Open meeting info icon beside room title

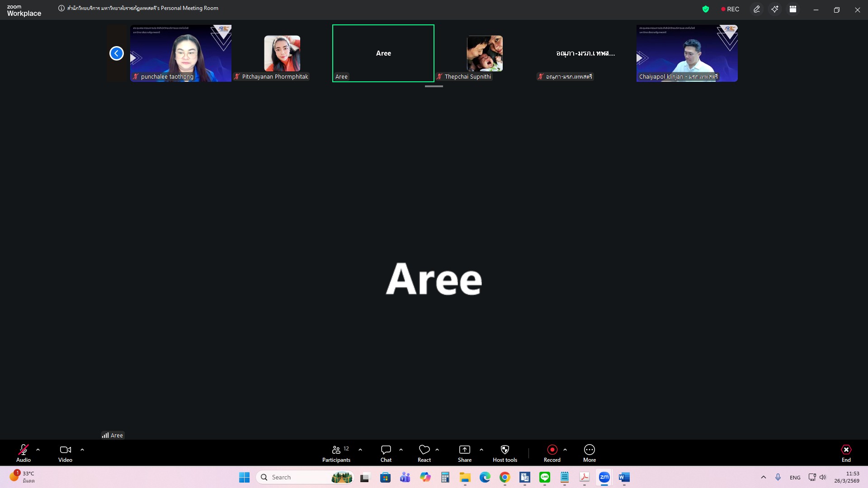point(61,8)
